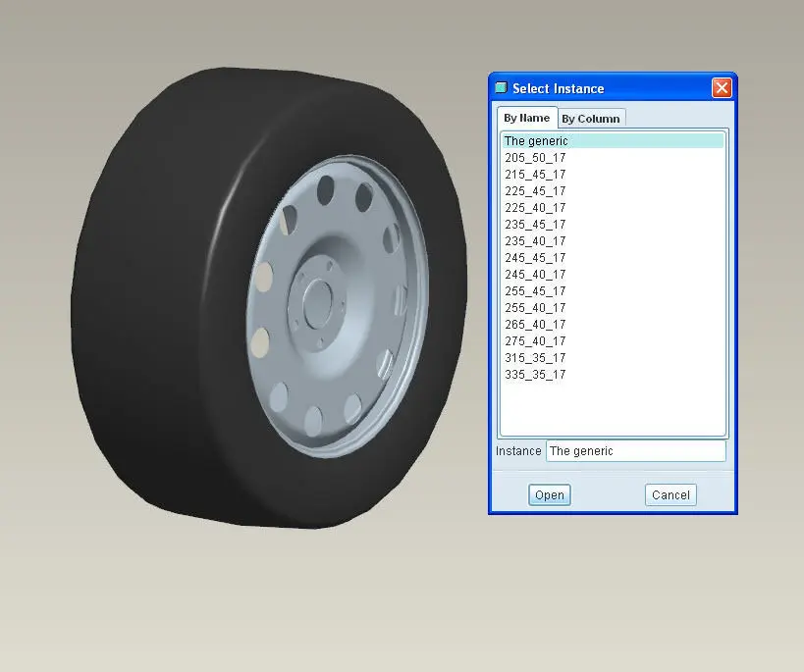The width and height of the screenshot is (804, 672).
Task: Click the Open button
Action: 549,495
